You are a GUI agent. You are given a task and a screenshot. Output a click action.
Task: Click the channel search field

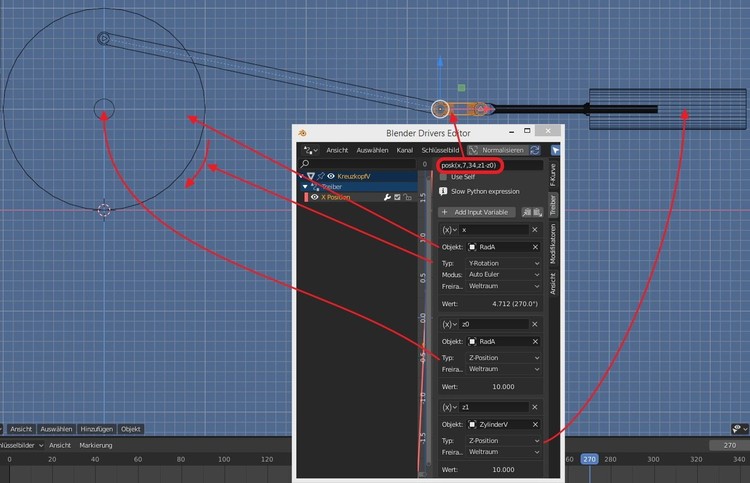pyautogui.click(x=358, y=164)
